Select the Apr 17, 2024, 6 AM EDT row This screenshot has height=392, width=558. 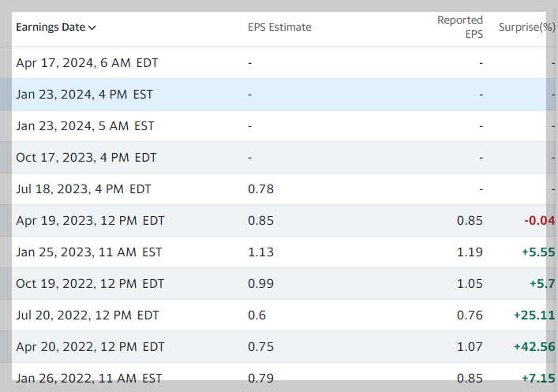click(x=279, y=63)
